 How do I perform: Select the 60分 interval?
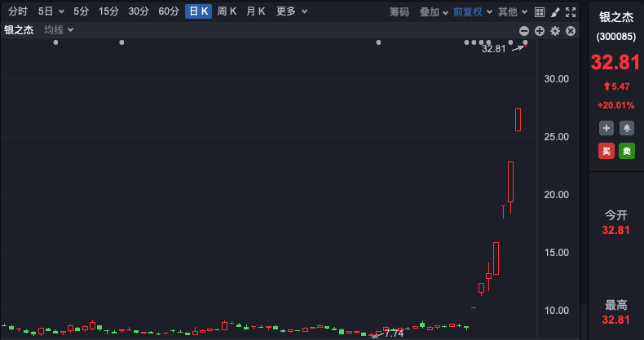(x=169, y=11)
